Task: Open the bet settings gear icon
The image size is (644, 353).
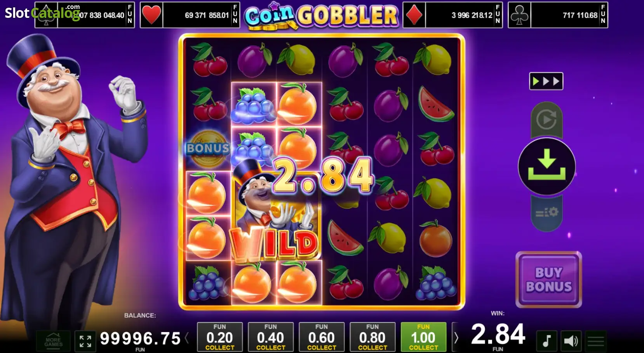Action: (547, 213)
